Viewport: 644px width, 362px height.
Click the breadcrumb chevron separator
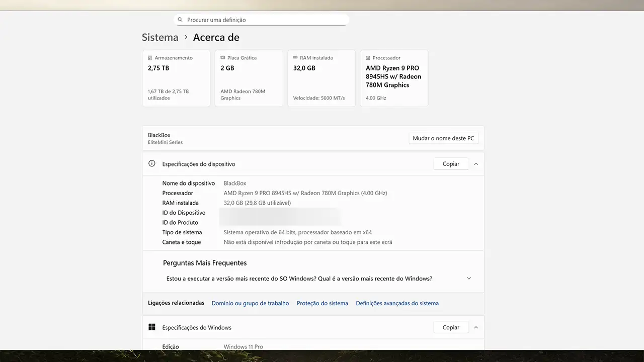tap(186, 37)
